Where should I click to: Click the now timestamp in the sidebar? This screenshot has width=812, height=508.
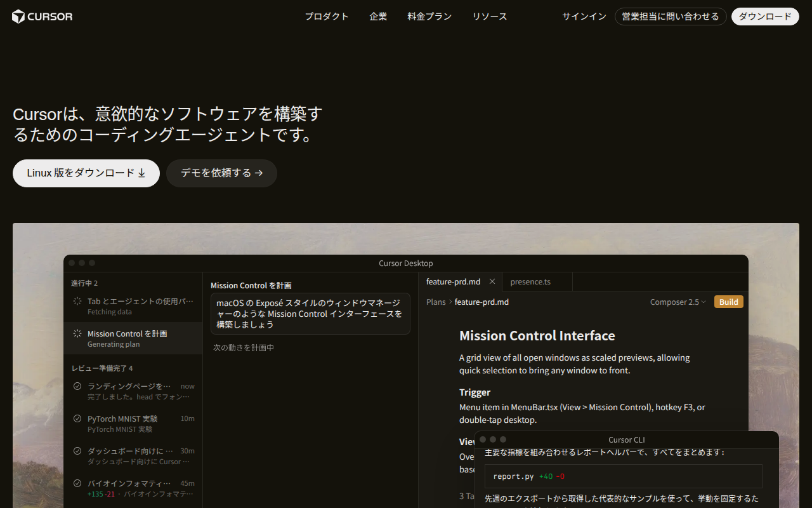pos(188,386)
